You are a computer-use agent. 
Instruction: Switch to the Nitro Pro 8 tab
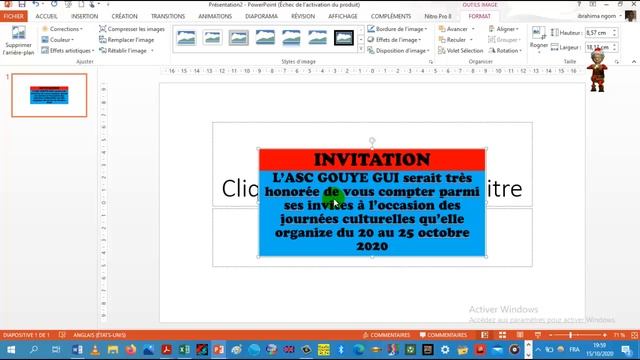[x=438, y=16]
